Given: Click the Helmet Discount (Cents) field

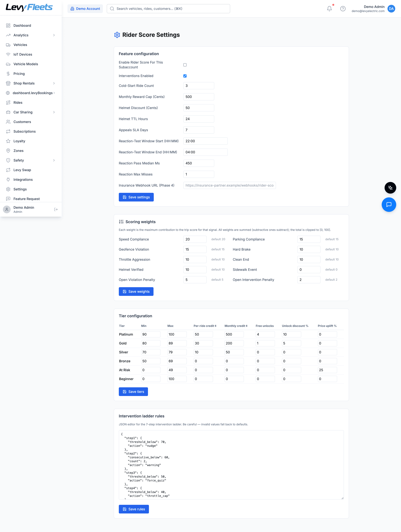Looking at the screenshot, I should (199, 108).
